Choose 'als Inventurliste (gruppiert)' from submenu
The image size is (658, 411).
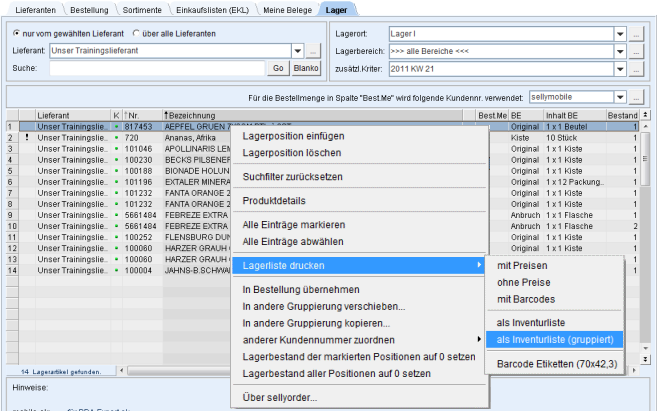554,338
